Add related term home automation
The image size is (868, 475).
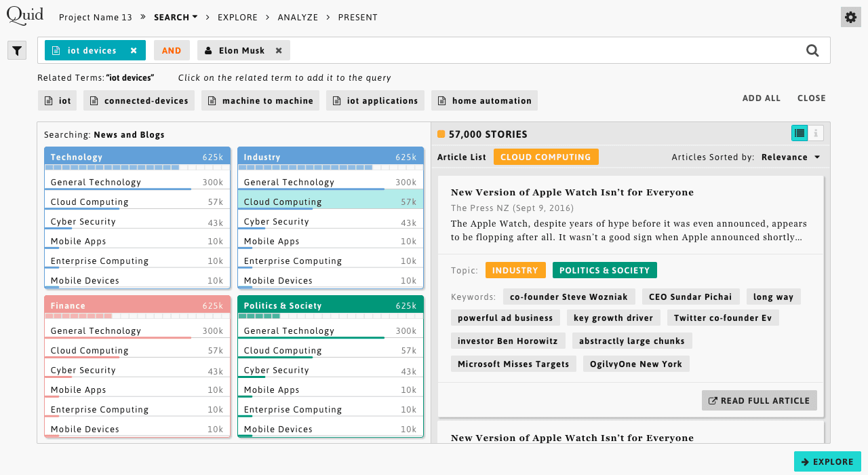coord(484,100)
